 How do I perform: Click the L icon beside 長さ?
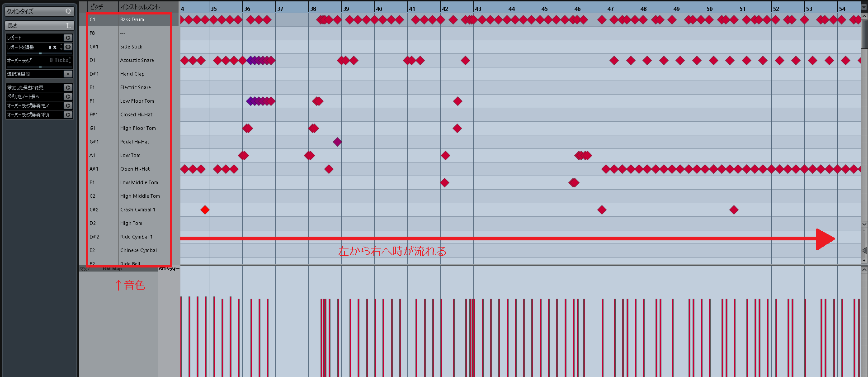[68, 26]
